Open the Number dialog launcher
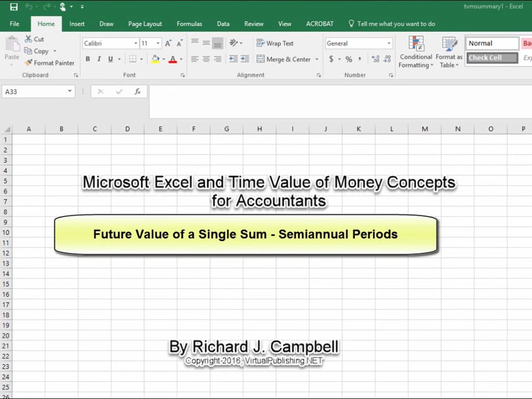This screenshot has width=532, height=399. point(391,75)
